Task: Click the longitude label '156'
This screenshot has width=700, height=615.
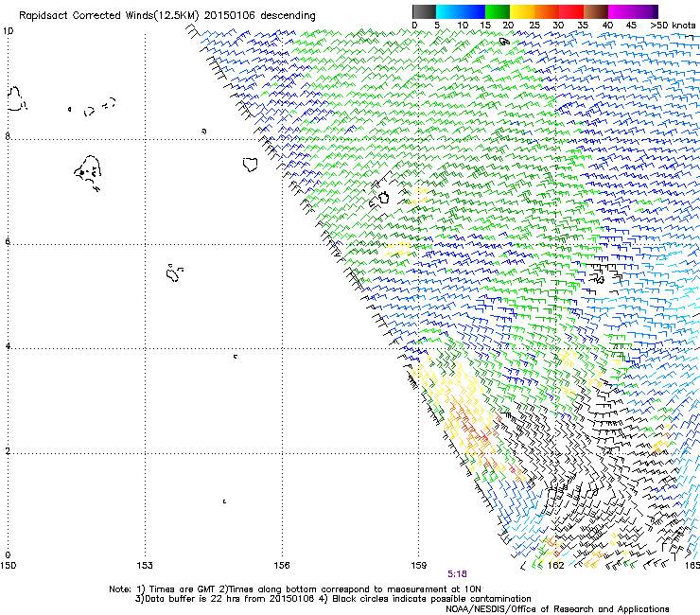Action: [x=282, y=566]
